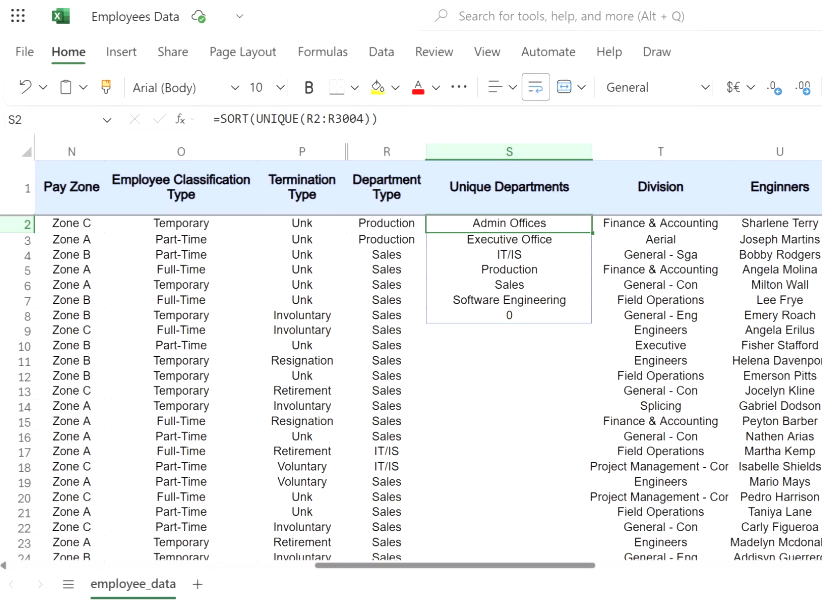
Task: Click the scroll left arrow
Action: tap(4, 565)
